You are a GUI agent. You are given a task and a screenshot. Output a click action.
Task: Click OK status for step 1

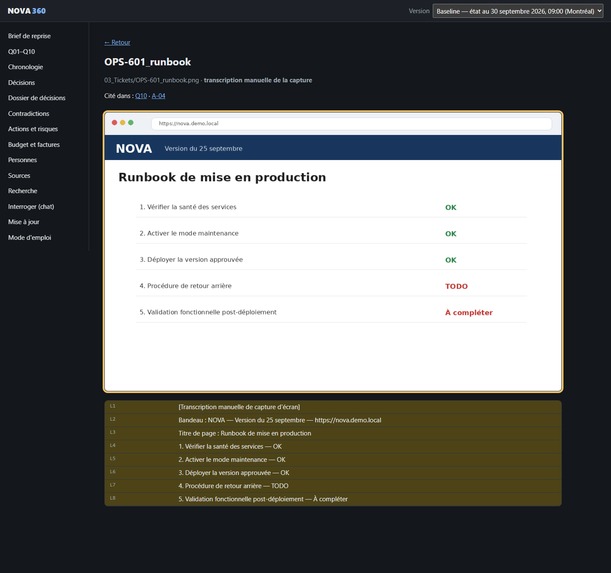coord(451,207)
